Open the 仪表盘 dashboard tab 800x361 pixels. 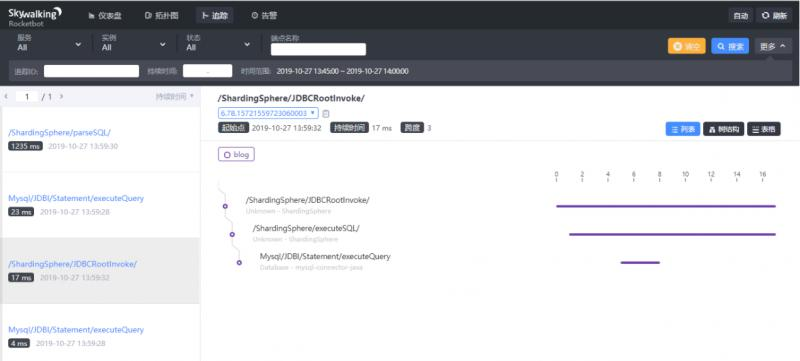pyautogui.click(x=105, y=16)
